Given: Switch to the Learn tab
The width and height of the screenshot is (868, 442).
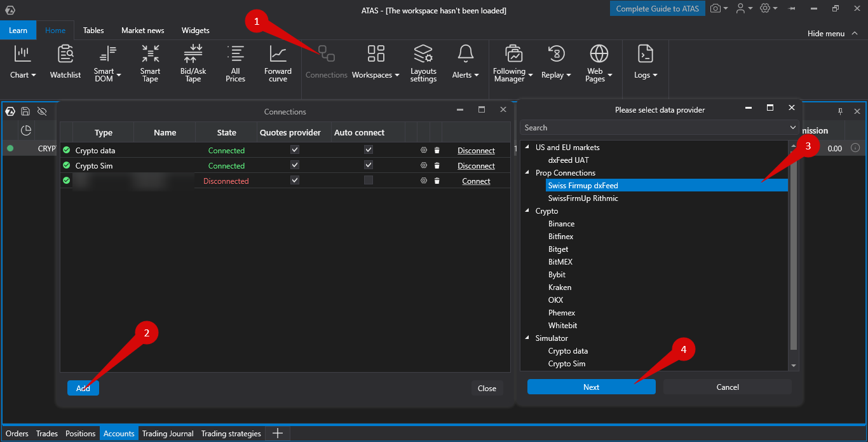Looking at the screenshot, I should 18,31.
